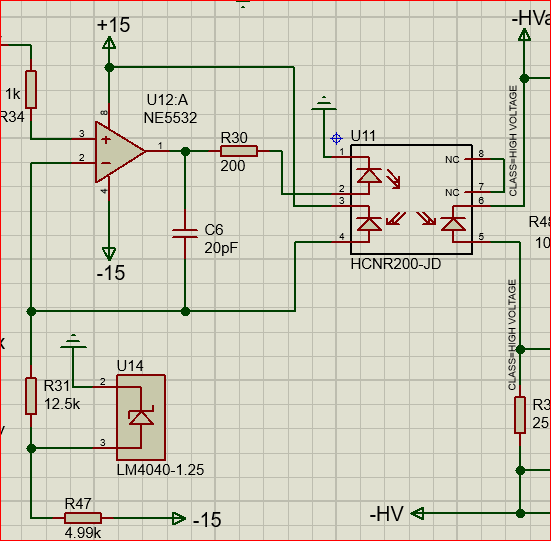Viewport: 551px width, 541px height.
Task: Select the LED diode at U11 pins 1-2
Action: point(369,175)
